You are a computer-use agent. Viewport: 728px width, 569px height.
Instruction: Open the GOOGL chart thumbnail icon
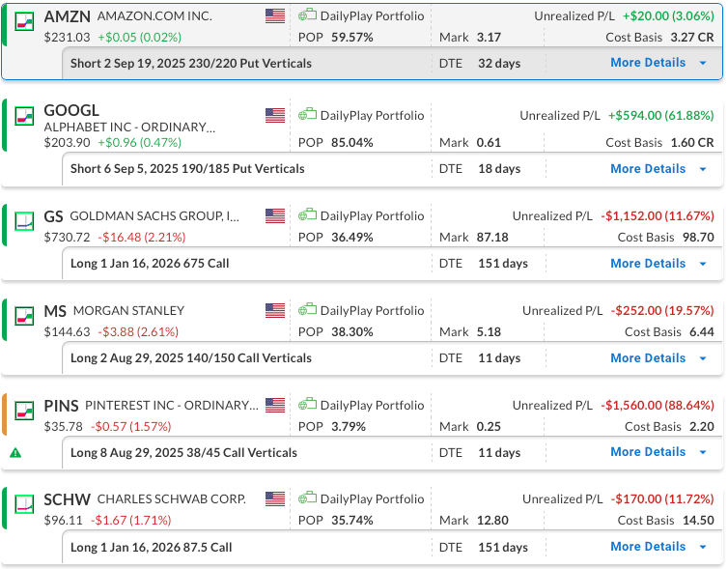pyautogui.click(x=24, y=116)
